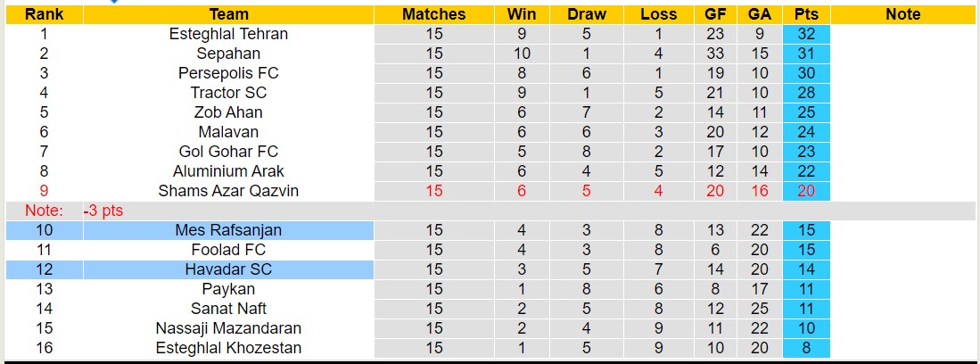Open Zob Ahan team entry

(x=228, y=112)
